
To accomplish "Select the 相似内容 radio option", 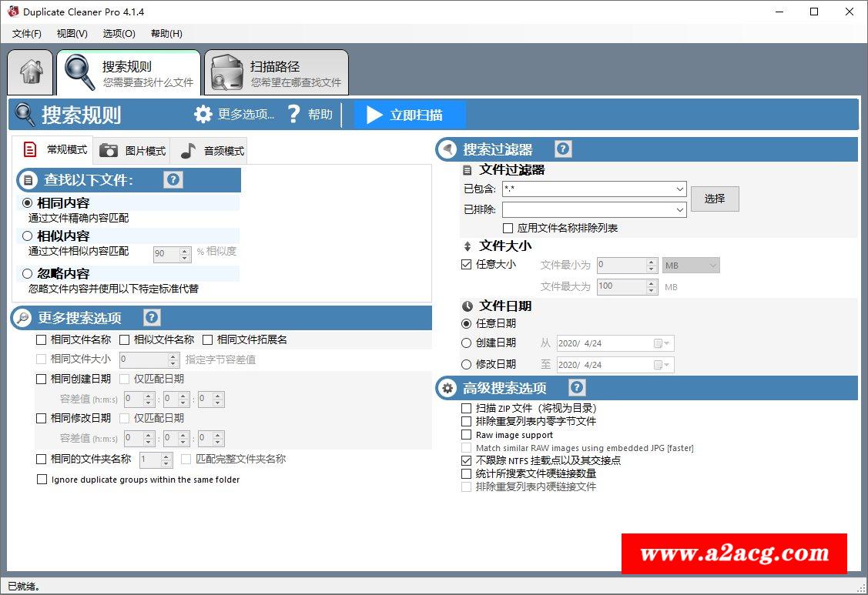I will 27,236.
